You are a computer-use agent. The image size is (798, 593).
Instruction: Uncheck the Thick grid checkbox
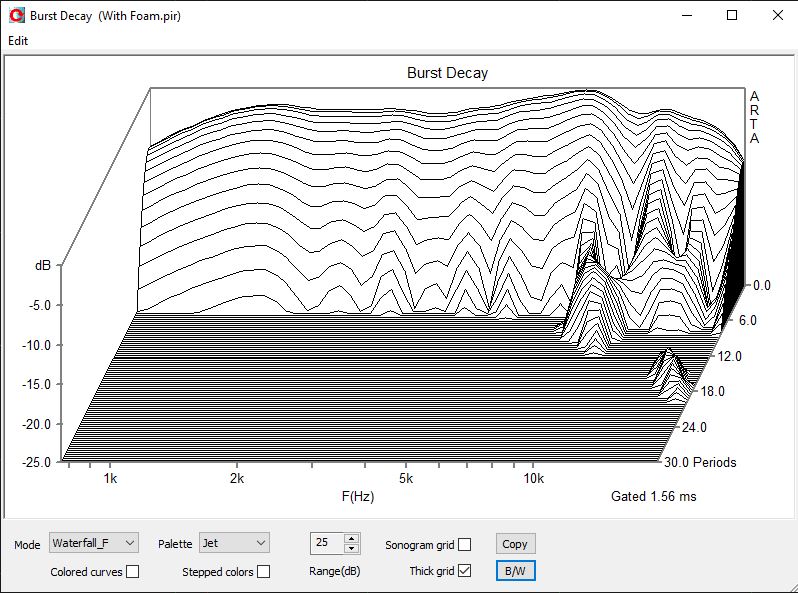tap(464, 571)
